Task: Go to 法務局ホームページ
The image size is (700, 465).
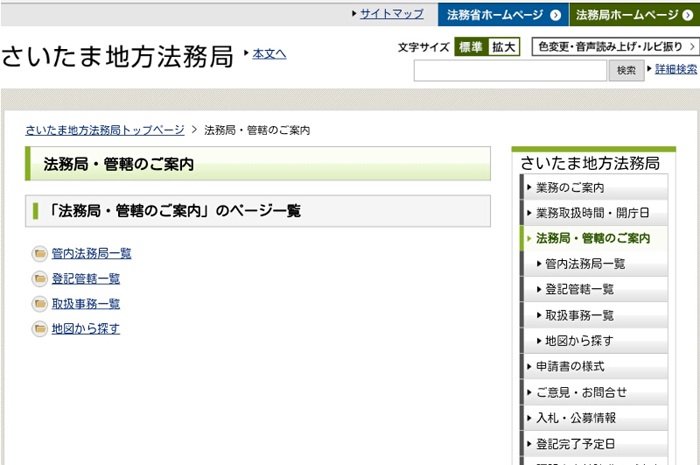Action: click(x=634, y=15)
